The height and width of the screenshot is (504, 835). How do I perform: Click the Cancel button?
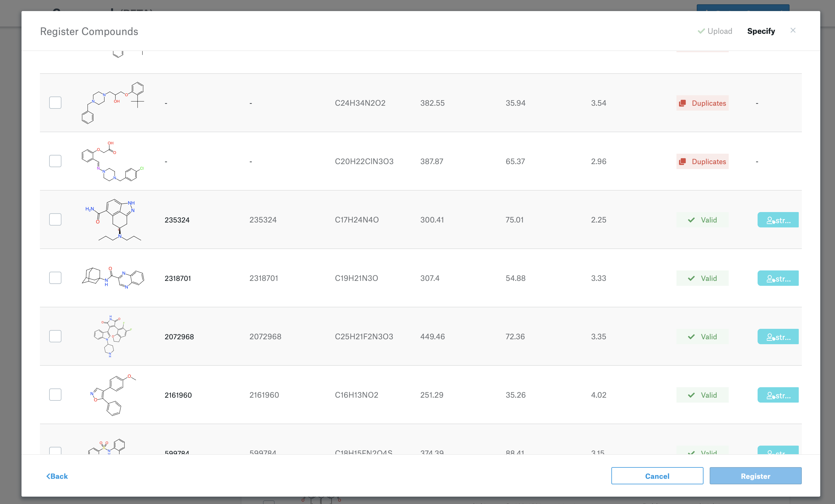[657, 476]
